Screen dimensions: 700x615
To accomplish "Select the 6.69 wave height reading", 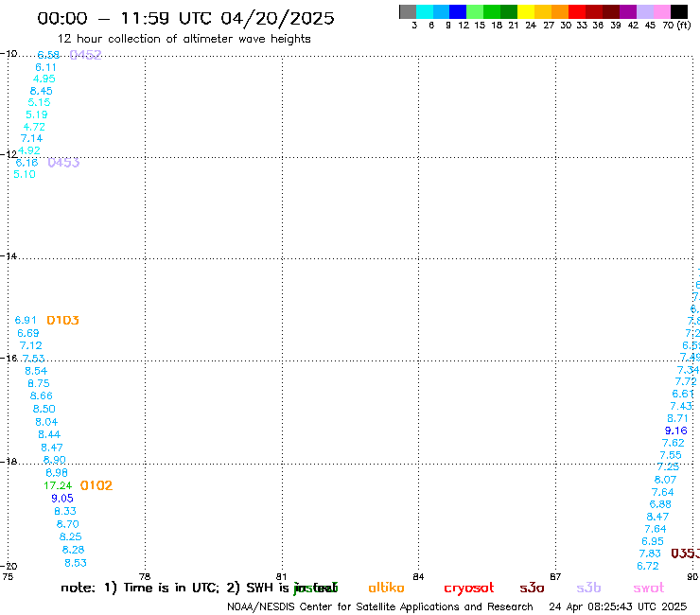I will tap(28, 333).
